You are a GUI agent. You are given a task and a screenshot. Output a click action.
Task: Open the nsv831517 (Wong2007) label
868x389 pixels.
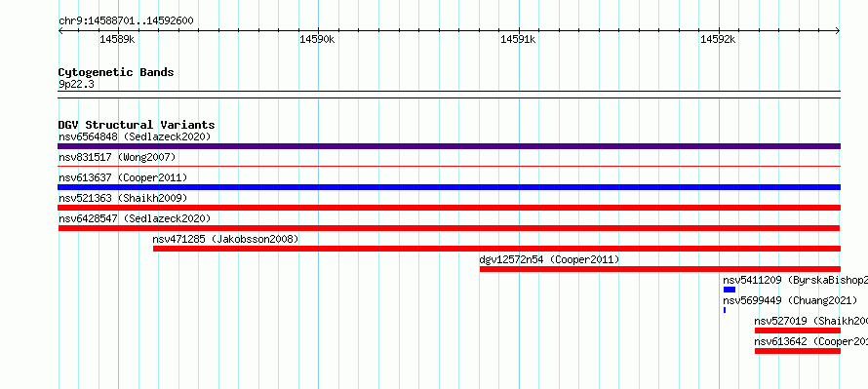[x=117, y=157]
